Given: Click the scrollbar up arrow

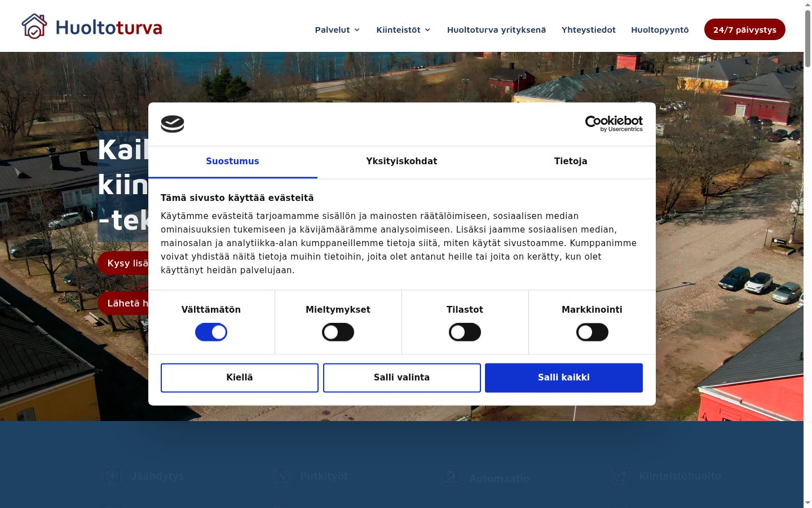Looking at the screenshot, I should pyautogui.click(x=807, y=5).
